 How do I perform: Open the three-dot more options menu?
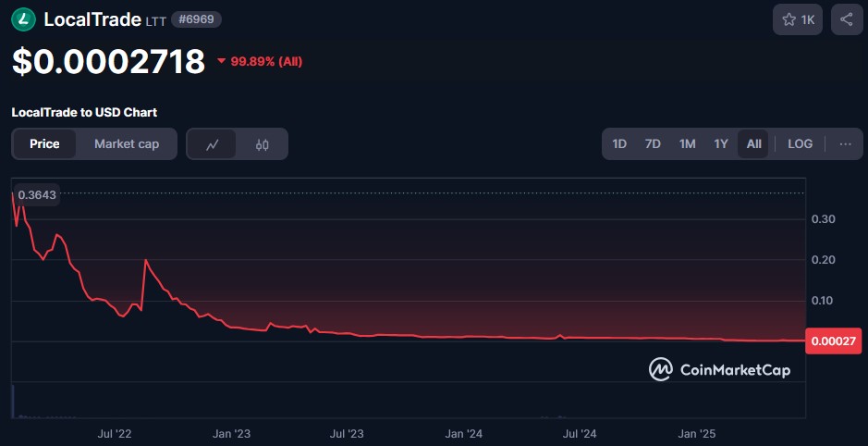pyautogui.click(x=845, y=144)
